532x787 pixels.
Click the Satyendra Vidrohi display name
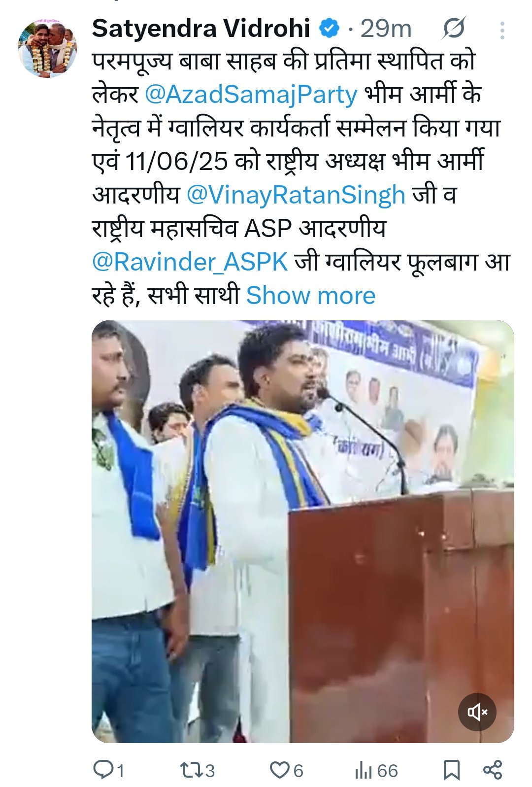point(201,28)
